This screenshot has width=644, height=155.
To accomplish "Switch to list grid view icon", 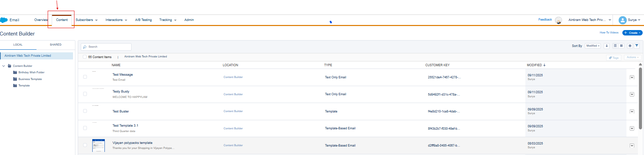I will (615, 46).
